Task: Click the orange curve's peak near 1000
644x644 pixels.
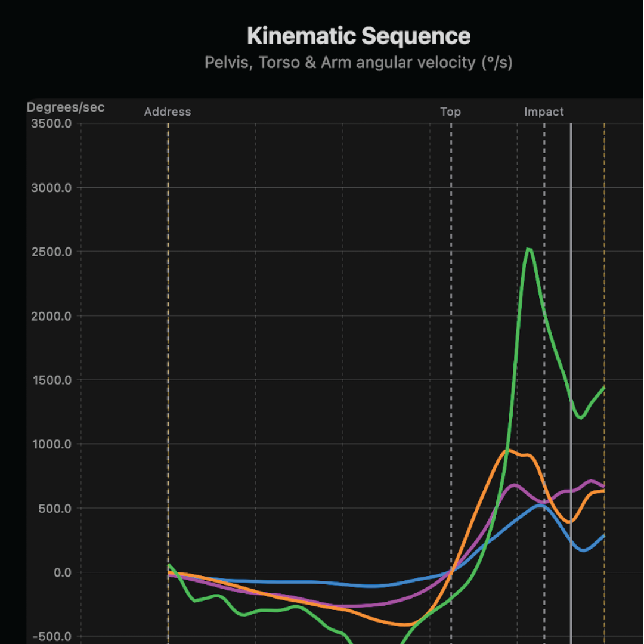Action: pos(507,450)
